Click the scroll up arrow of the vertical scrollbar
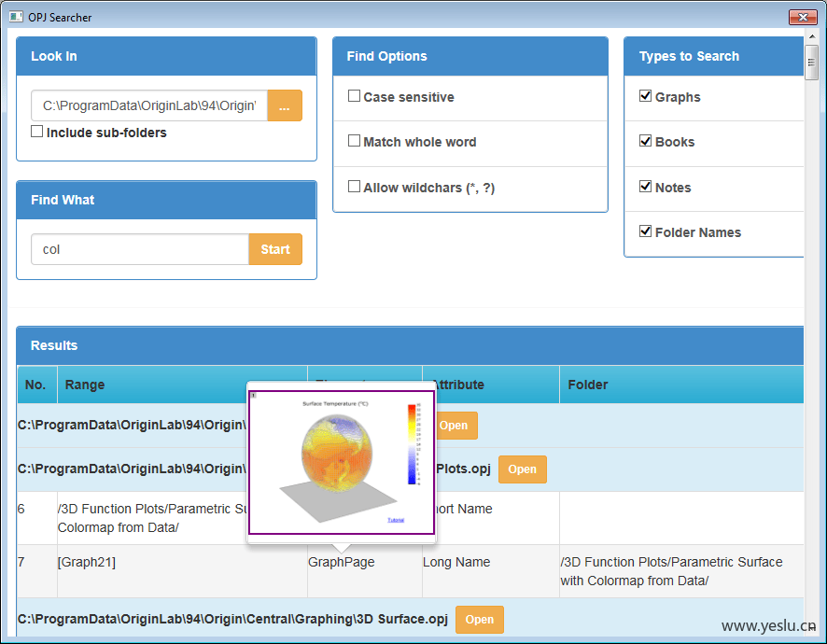 point(812,36)
